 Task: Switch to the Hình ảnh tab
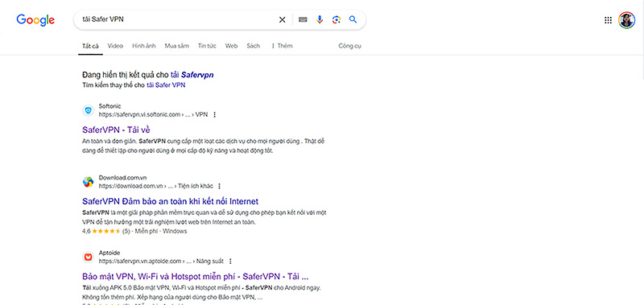click(x=144, y=46)
